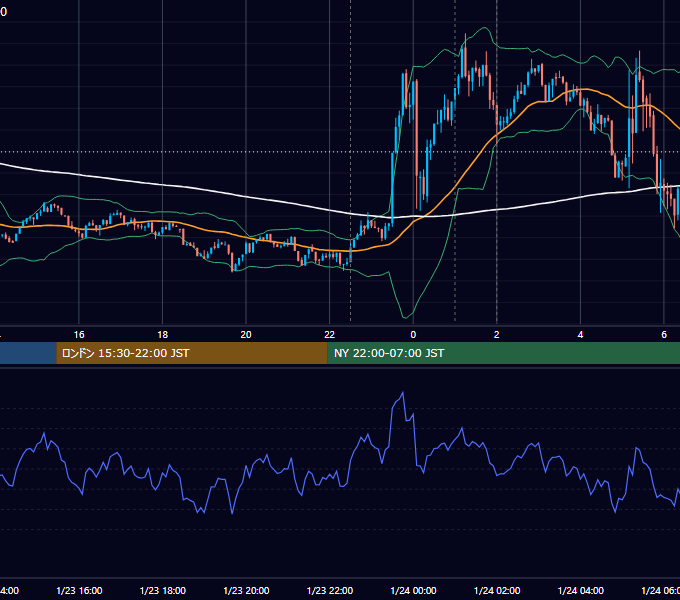Click the "20" hour label on the chart axis

pos(246,335)
